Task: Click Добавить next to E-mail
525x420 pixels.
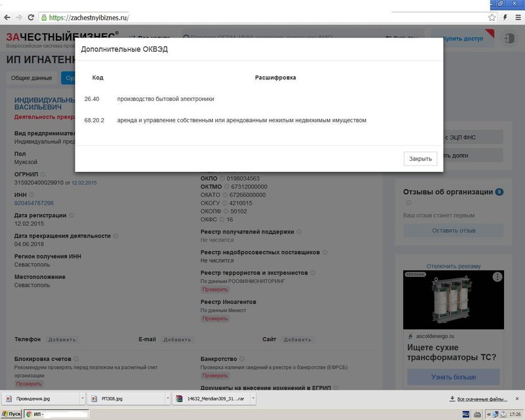Action: pyautogui.click(x=177, y=340)
